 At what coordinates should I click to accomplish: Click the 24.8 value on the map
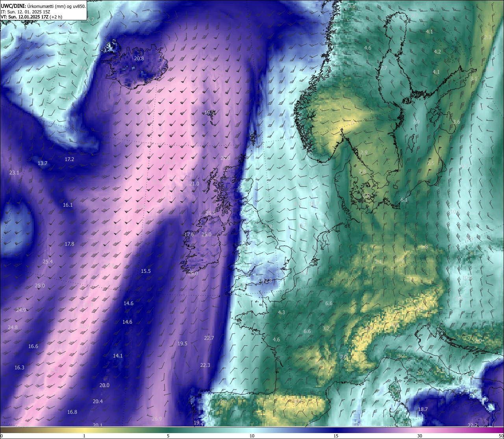(x=13, y=328)
